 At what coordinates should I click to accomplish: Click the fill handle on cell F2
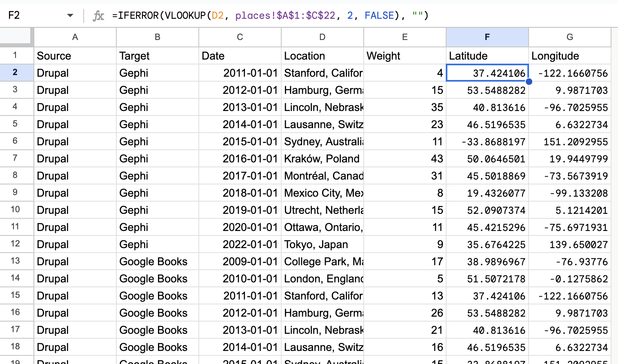pyautogui.click(x=529, y=82)
